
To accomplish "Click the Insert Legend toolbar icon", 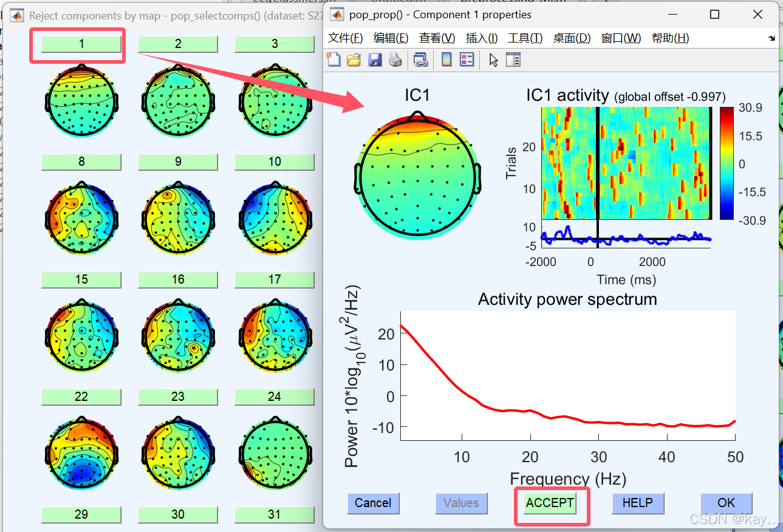I will [467, 60].
